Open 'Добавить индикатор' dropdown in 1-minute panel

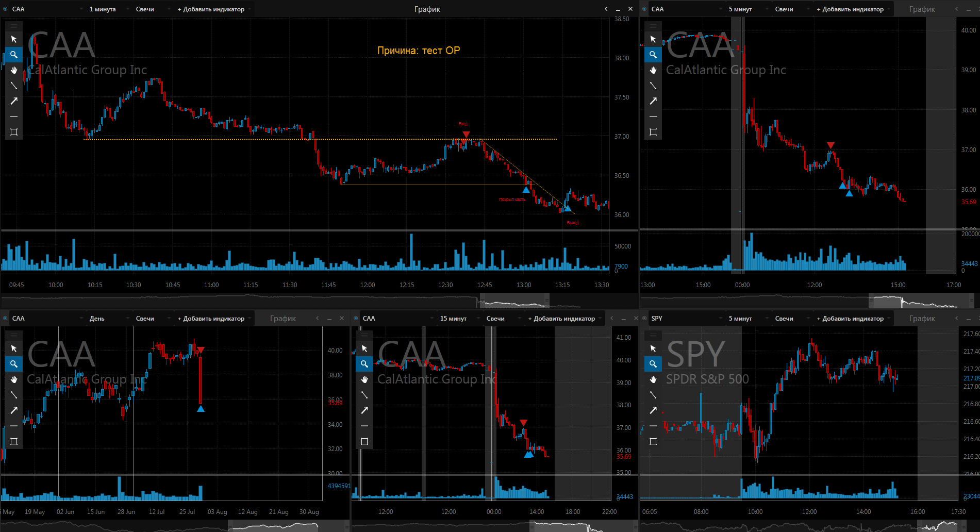click(214, 9)
